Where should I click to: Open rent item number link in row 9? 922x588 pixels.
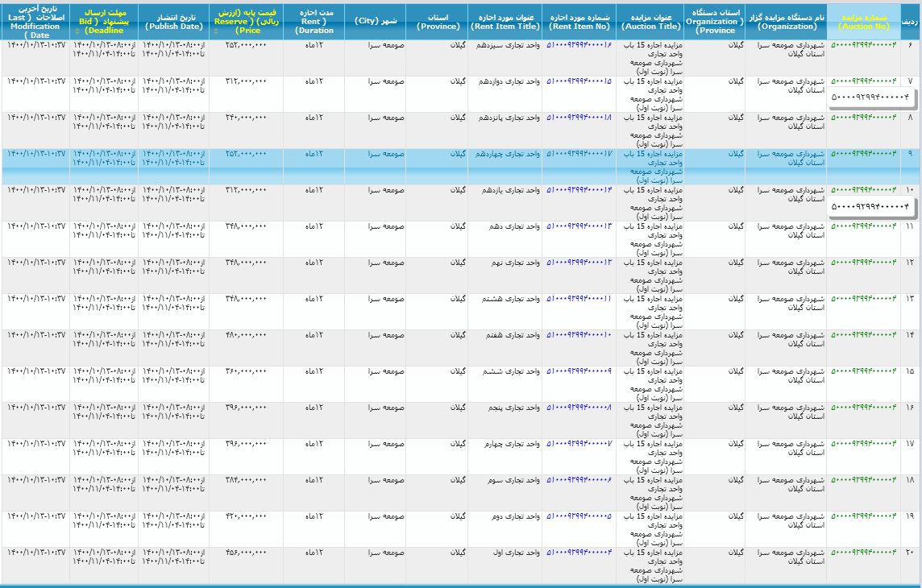[579, 154]
